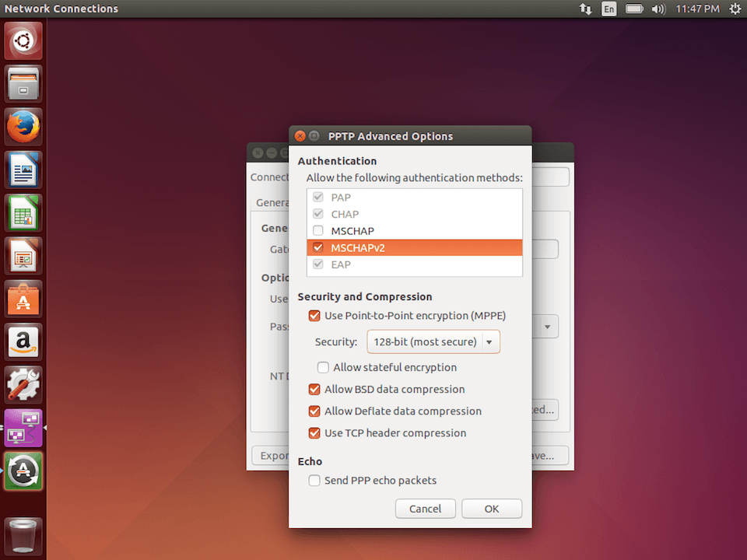Image resolution: width=747 pixels, height=560 pixels.
Task: Enable the MSCHAP authentication method
Action: 317,230
